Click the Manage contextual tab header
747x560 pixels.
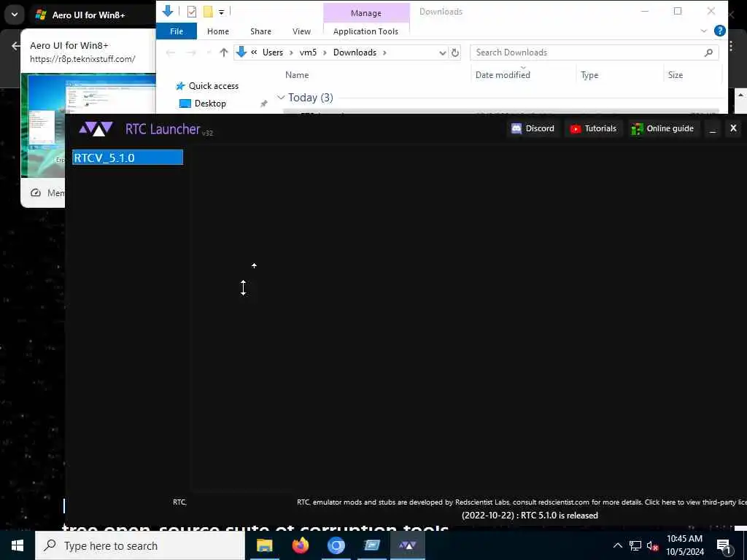[x=366, y=13]
